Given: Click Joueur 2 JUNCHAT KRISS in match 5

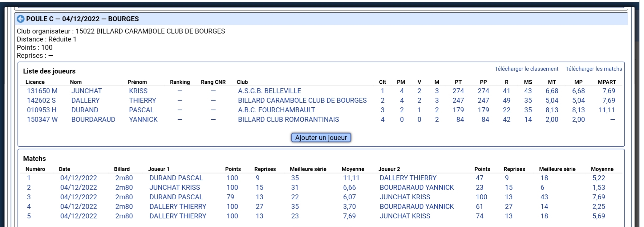Looking at the screenshot, I should point(405,216).
